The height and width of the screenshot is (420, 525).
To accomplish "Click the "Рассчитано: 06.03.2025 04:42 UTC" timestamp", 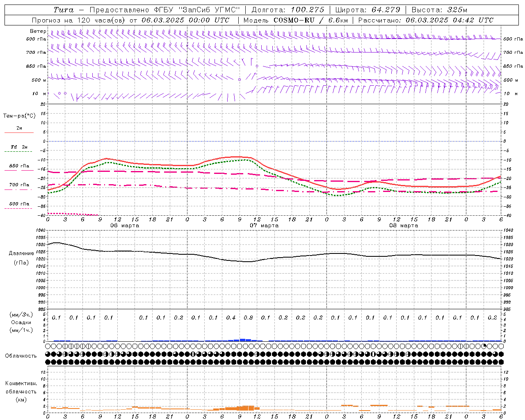I will (426, 20).
